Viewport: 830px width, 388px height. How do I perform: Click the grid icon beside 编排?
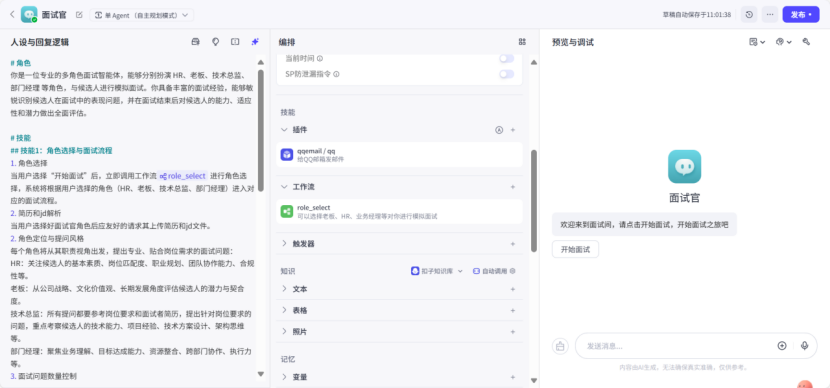[x=522, y=42]
